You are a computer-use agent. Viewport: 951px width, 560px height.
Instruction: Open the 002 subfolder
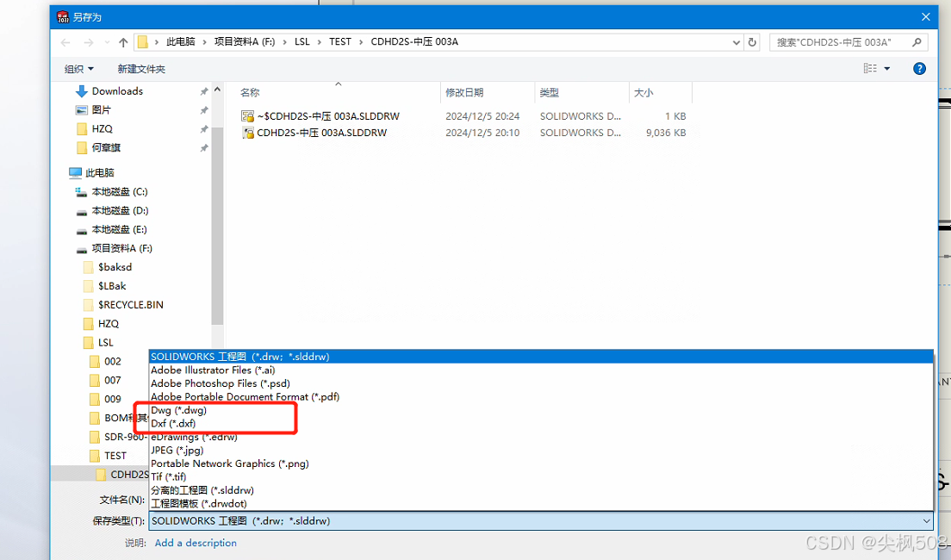(x=112, y=361)
